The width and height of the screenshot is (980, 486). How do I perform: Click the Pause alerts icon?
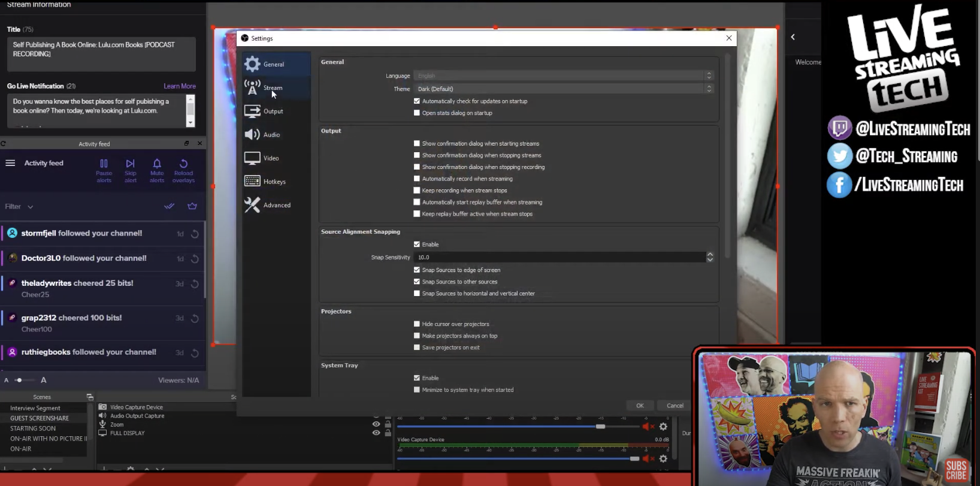[x=104, y=164]
